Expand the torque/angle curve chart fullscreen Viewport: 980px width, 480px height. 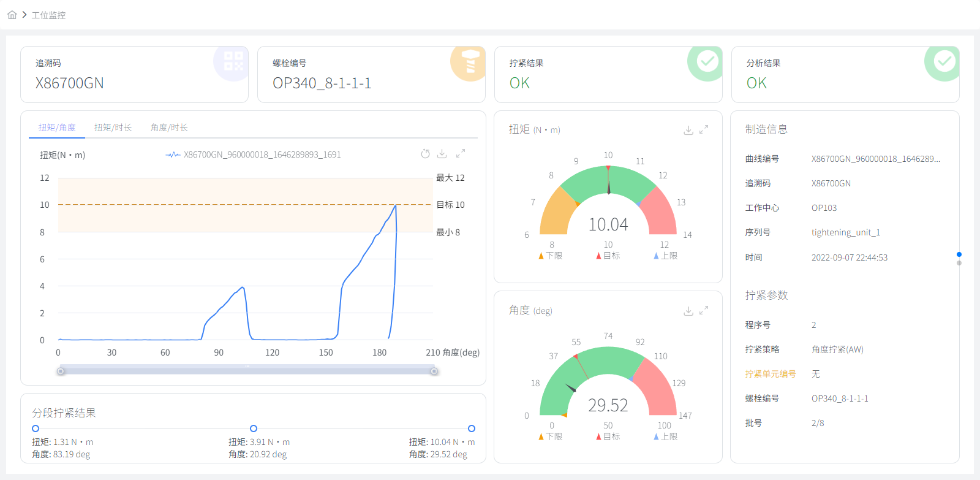(x=461, y=154)
